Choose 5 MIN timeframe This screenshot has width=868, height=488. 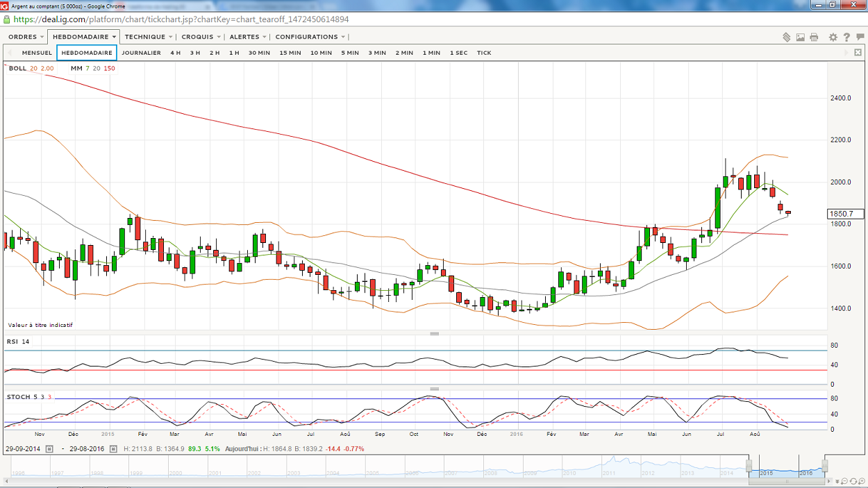pyautogui.click(x=350, y=53)
